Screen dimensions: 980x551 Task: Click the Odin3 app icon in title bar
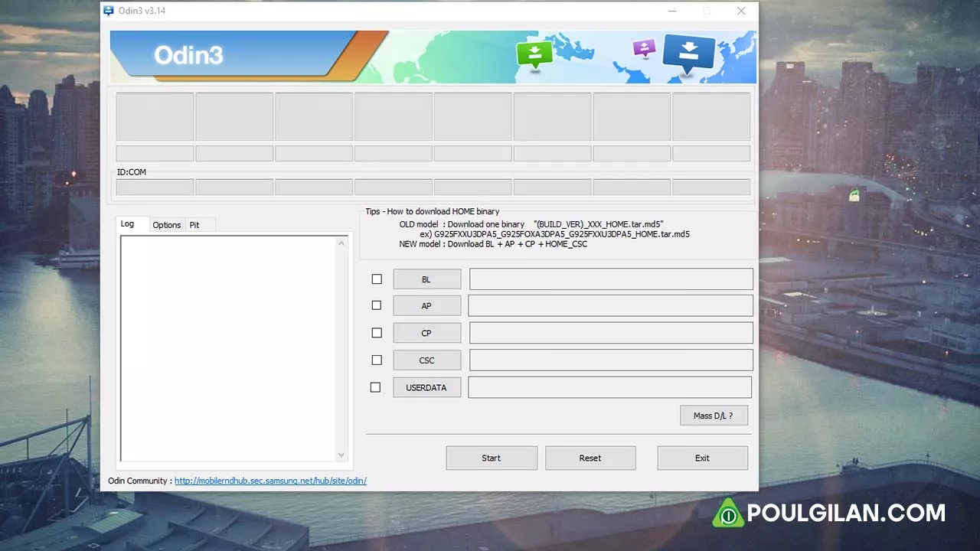point(108,11)
